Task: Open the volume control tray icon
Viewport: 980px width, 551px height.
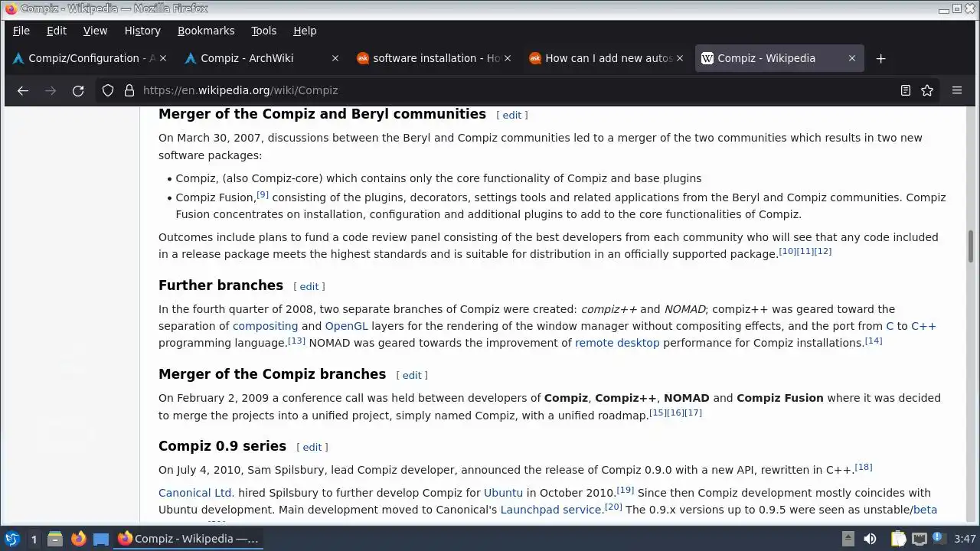Action: coord(870,539)
